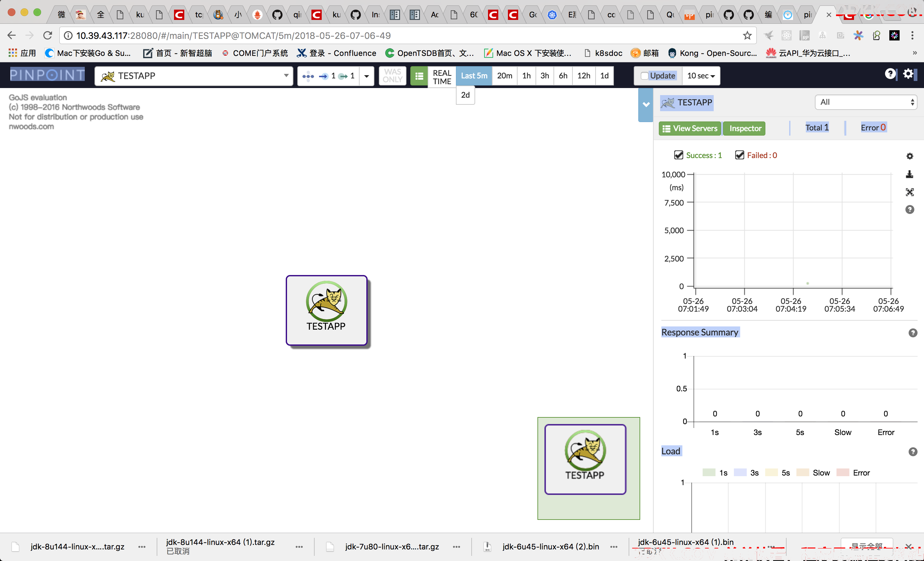
Task: Select the 2d time range
Action: click(466, 95)
